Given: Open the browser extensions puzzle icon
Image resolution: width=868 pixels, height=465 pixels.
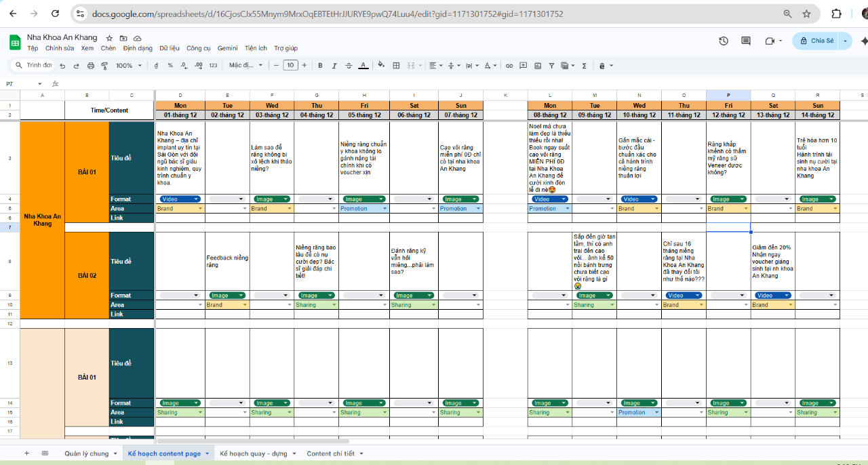Looking at the screenshot, I should pyautogui.click(x=836, y=14).
